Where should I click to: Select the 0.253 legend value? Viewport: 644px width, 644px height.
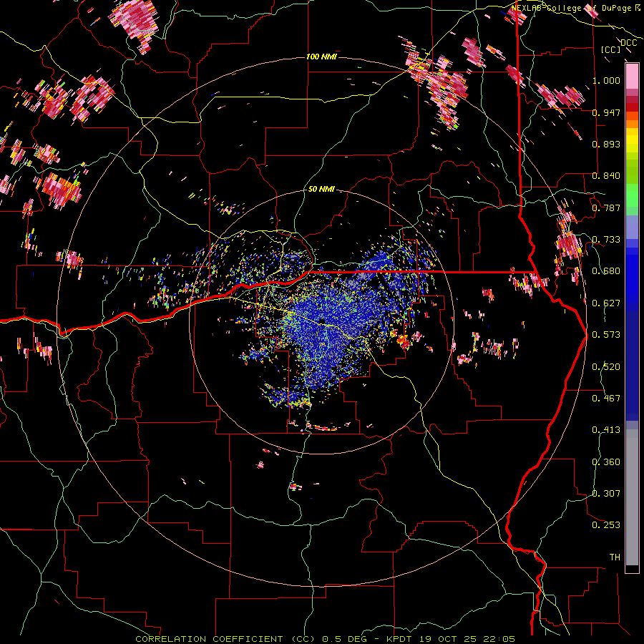(x=606, y=525)
